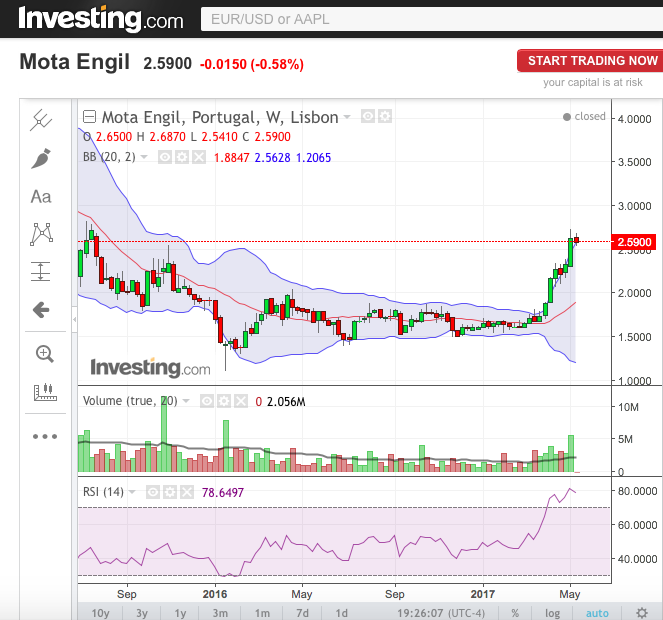Hide the Volume indicator
Viewport: 663px width, 620px height.
click(206, 401)
